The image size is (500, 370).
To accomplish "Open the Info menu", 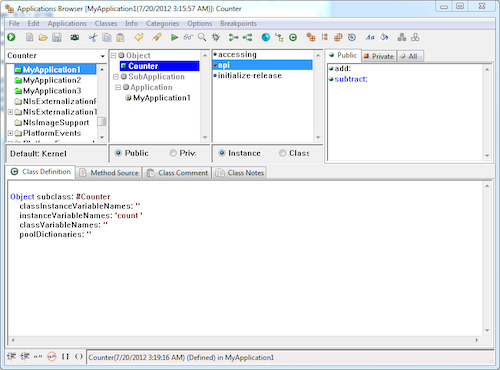I will pos(131,24).
